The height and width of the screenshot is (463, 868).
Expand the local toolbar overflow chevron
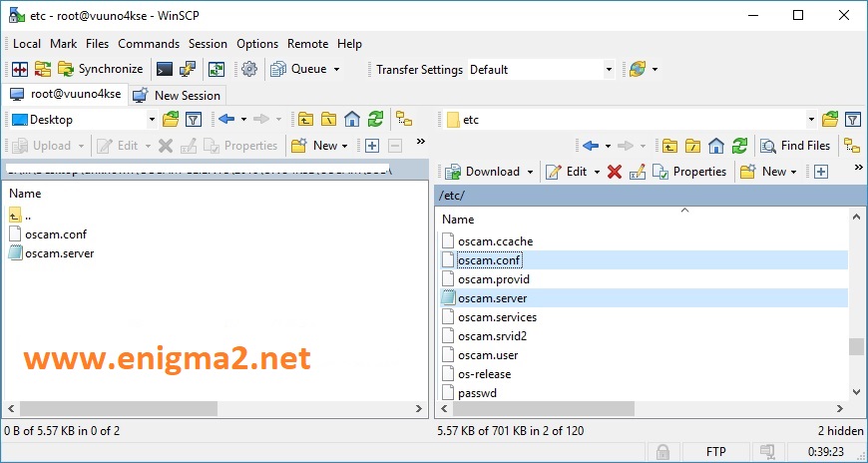(x=421, y=142)
